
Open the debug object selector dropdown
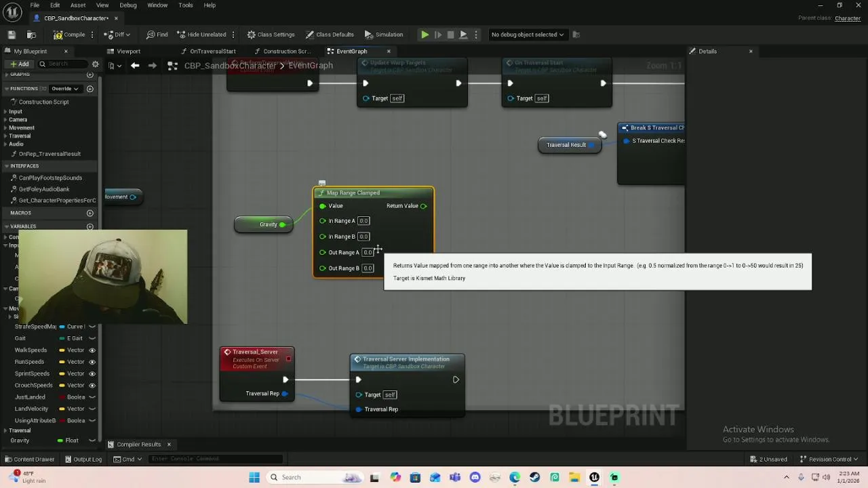click(x=528, y=35)
